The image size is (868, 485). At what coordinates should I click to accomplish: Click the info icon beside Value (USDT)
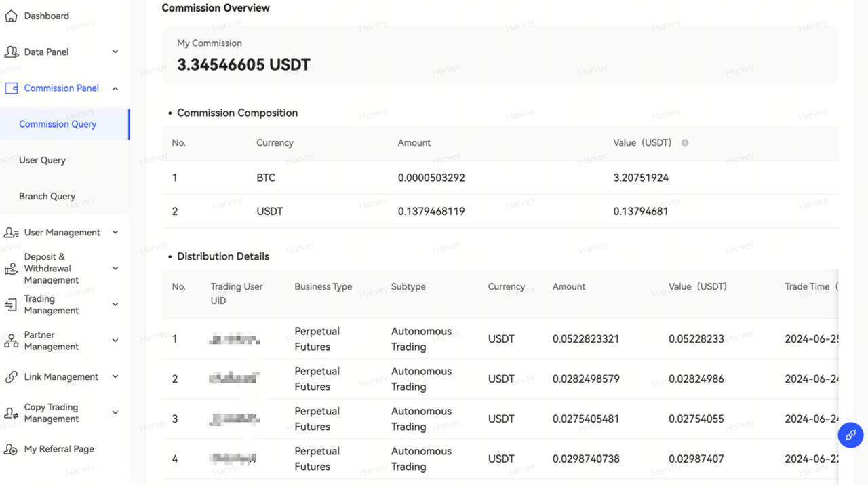pyautogui.click(x=685, y=143)
